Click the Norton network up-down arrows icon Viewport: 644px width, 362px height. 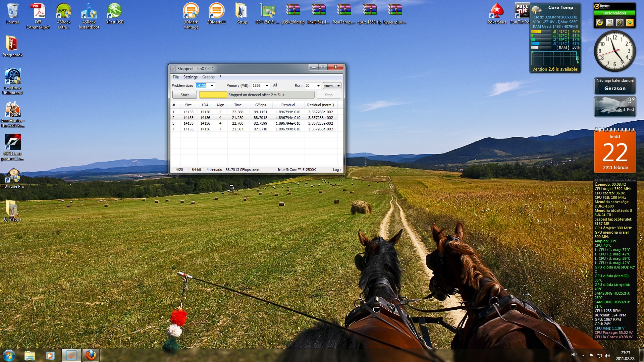[620, 22]
